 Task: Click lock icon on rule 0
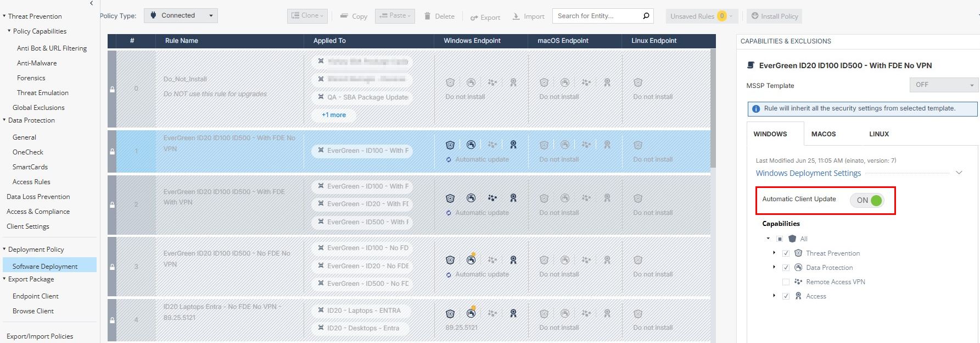112,88
